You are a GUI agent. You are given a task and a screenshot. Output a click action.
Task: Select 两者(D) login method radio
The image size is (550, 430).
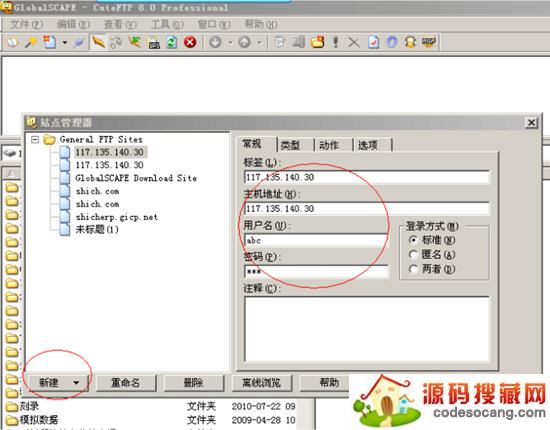click(413, 269)
